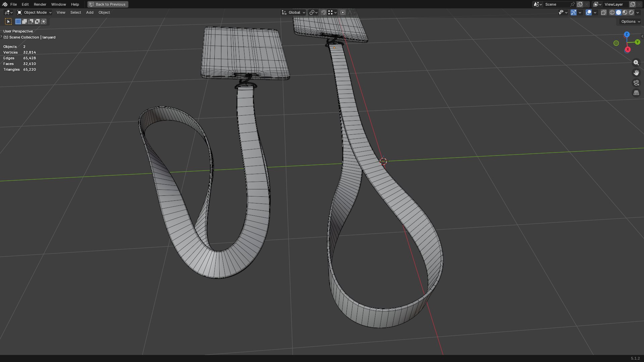Open the viewport Select menu
This screenshot has width=644, height=362.
click(75, 12)
